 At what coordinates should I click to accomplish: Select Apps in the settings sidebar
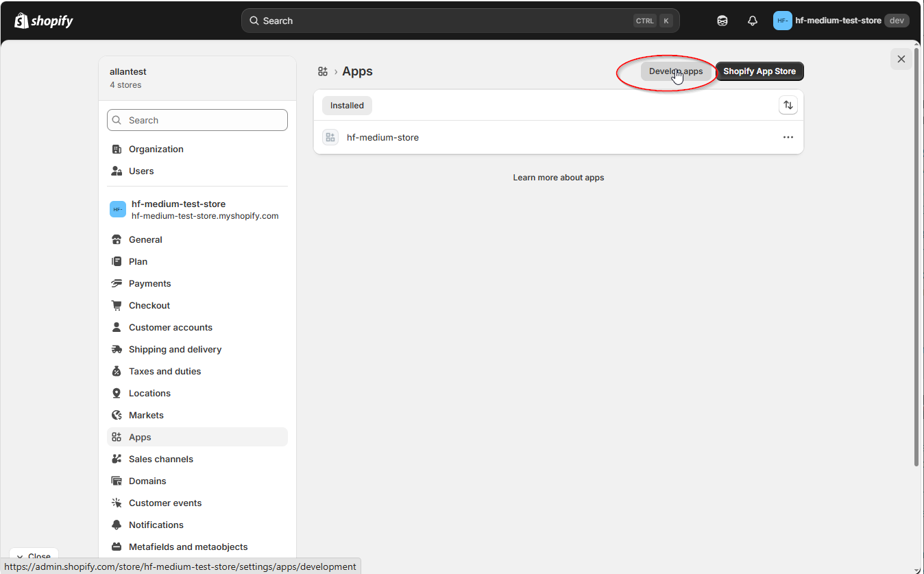coord(141,437)
